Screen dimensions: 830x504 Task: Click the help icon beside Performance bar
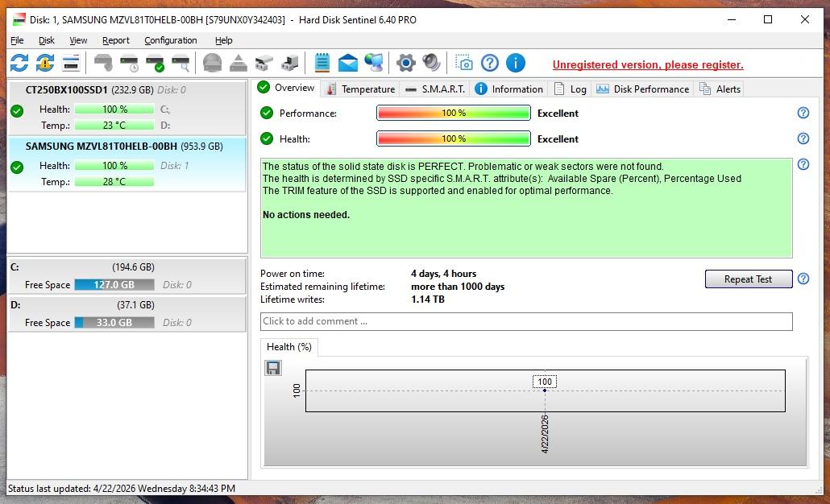(x=803, y=114)
